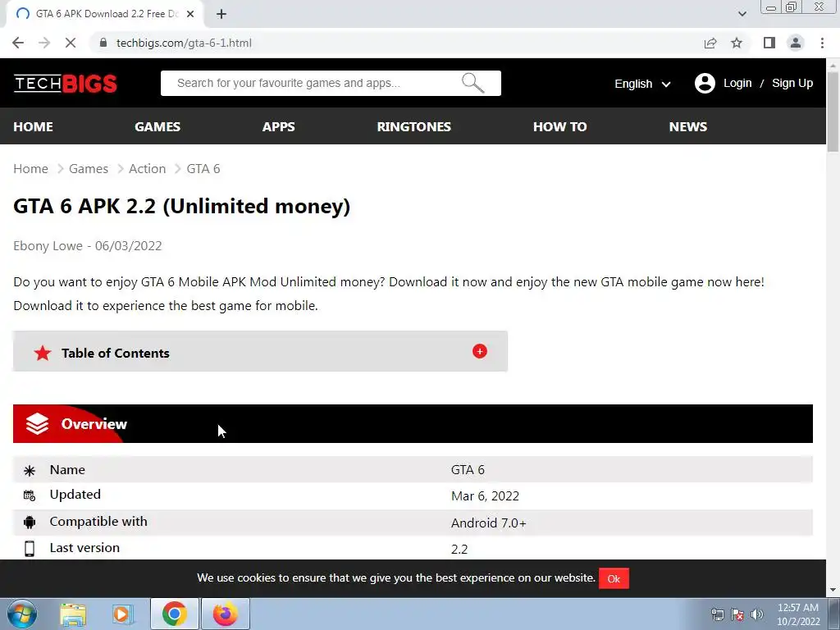Click the user account avatar icon
840x630 pixels.
coord(705,83)
